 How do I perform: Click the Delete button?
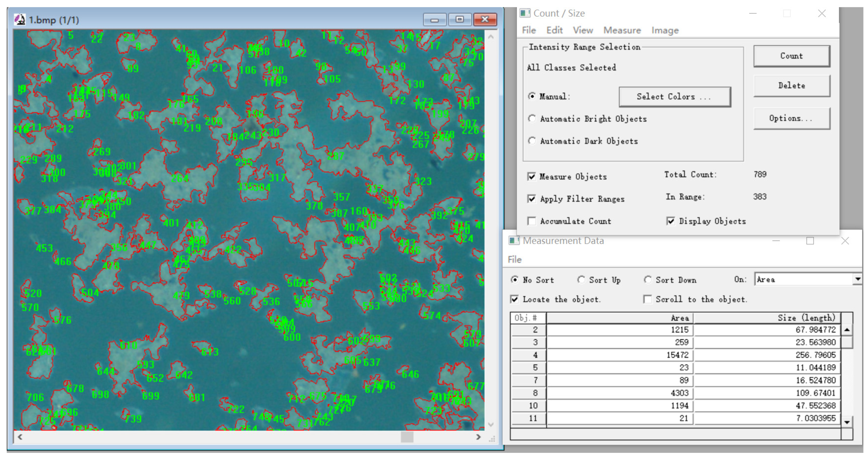click(x=791, y=86)
